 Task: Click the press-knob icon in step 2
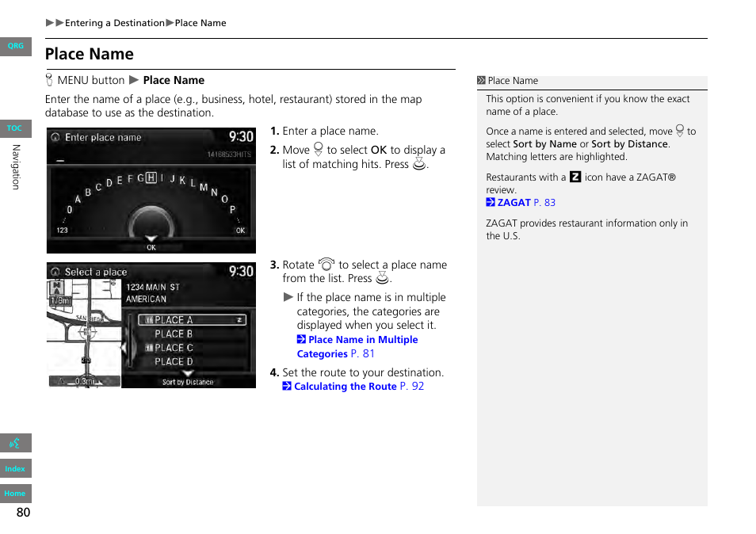pos(419,164)
